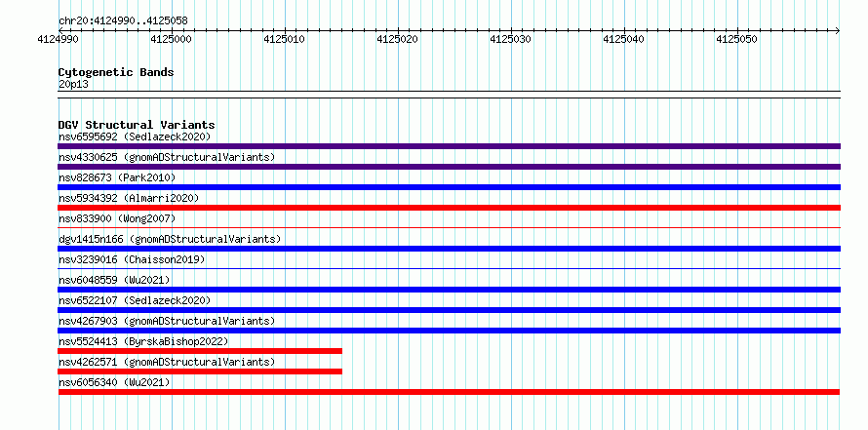Select the short red bar under nsv5524413
This screenshot has width=868, height=430.
(200, 351)
